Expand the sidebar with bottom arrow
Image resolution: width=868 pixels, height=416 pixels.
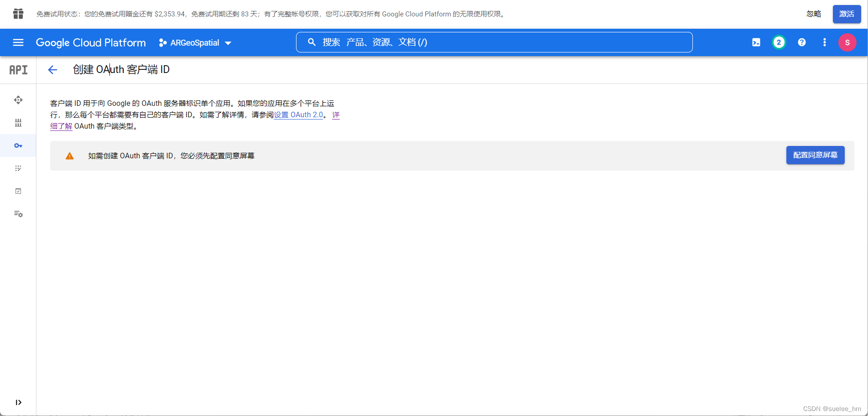coord(18,402)
